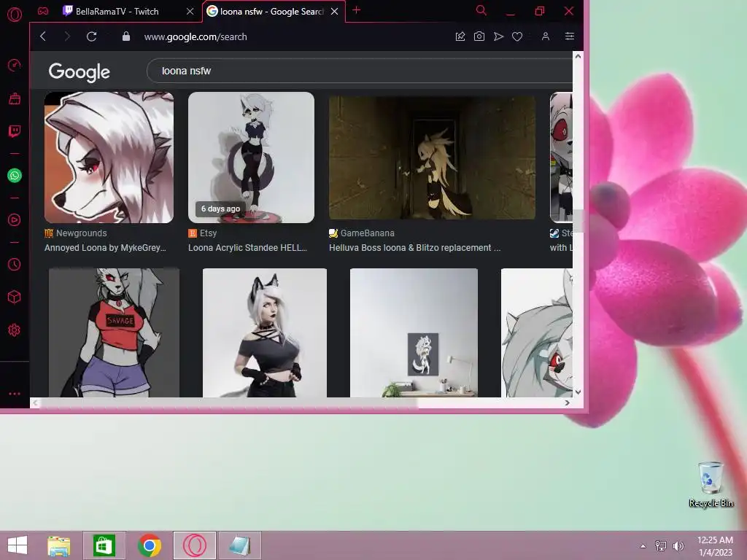Close the Google Search tab
Viewport: 747px width, 560px height.
pos(334,12)
